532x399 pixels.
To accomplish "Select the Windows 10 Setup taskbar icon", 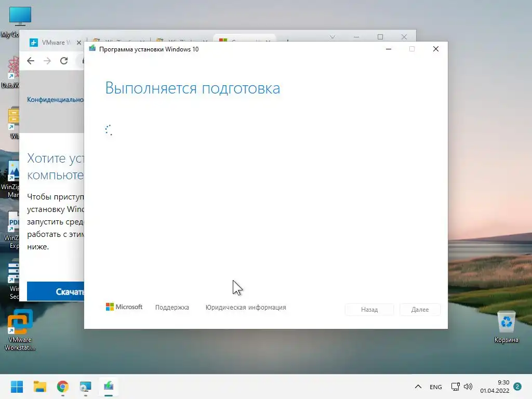I will 109,387.
